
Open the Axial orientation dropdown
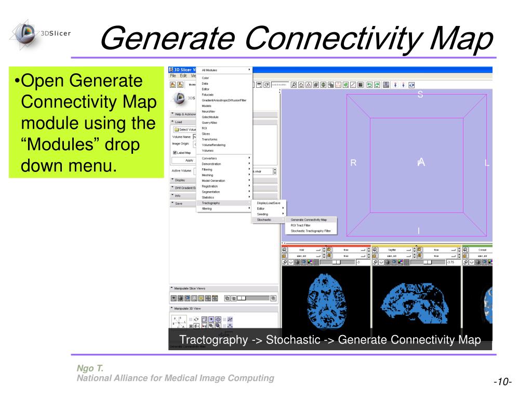pos(304,250)
